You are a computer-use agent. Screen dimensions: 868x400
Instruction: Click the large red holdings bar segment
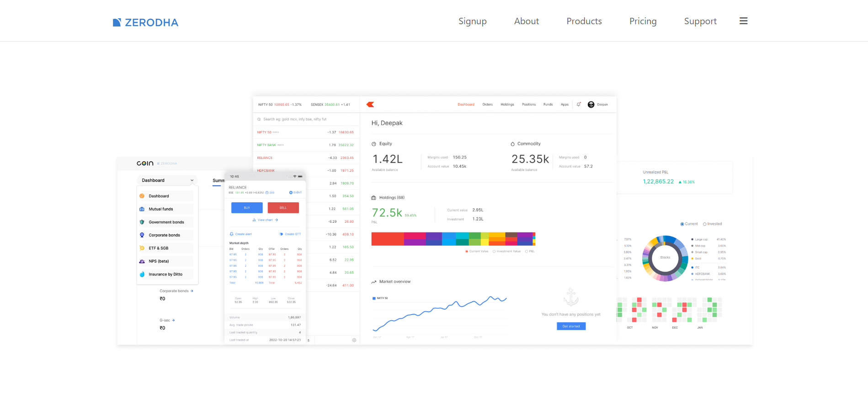point(388,239)
